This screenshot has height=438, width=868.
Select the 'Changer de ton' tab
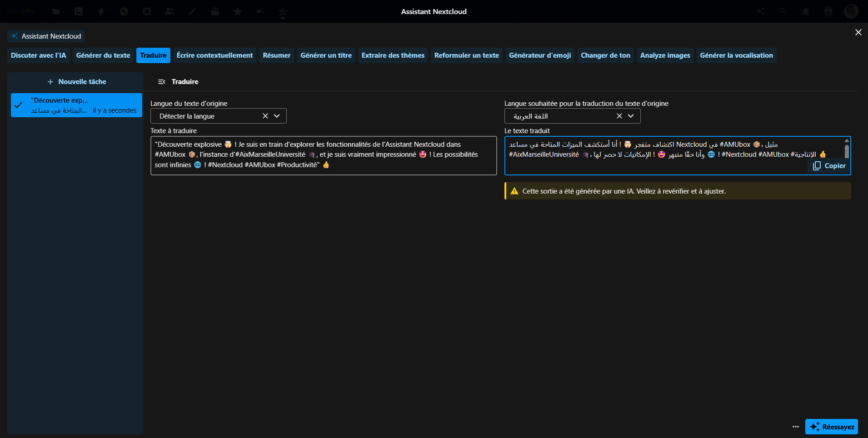(x=605, y=55)
